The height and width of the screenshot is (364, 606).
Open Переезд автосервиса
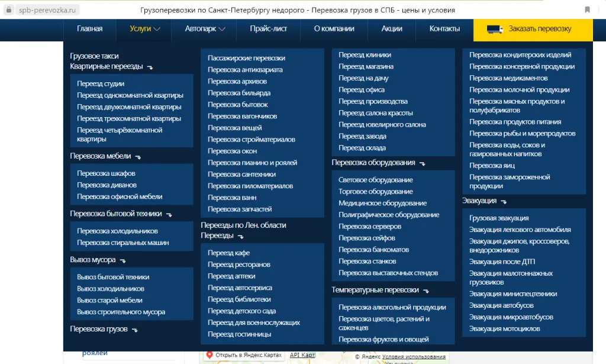240,288
